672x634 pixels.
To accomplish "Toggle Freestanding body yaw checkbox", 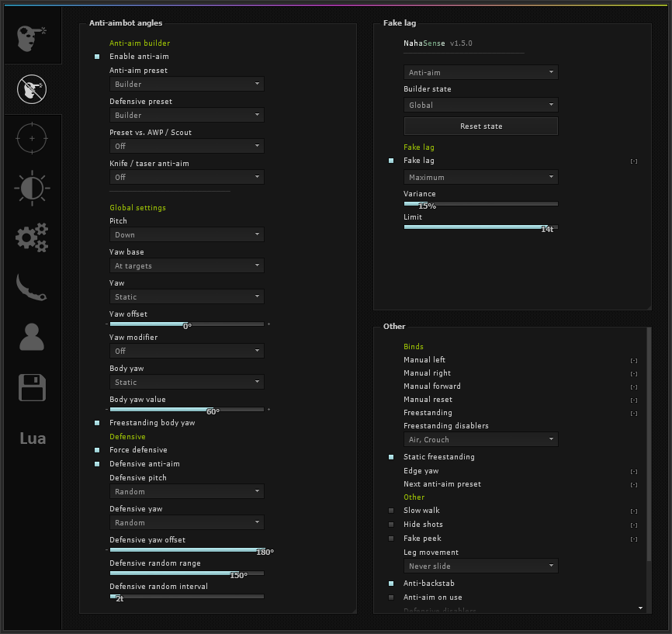I will click(x=97, y=423).
